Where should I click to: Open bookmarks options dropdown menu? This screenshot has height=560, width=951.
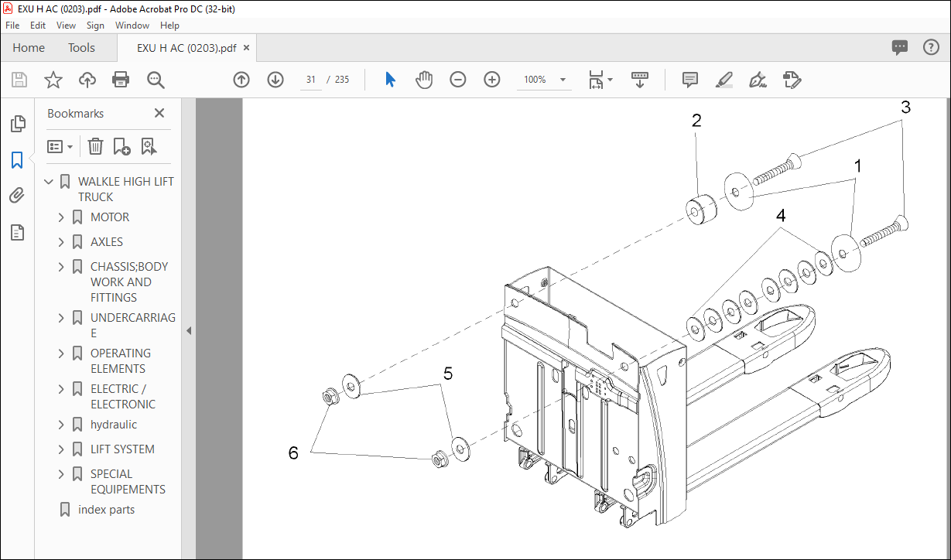[60, 146]
